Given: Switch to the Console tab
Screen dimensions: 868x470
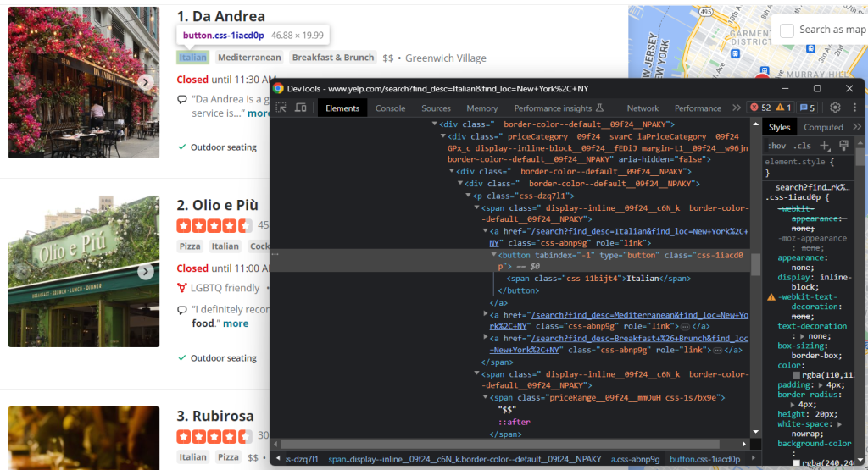Looking at the screenshot, I should [390, 108].
